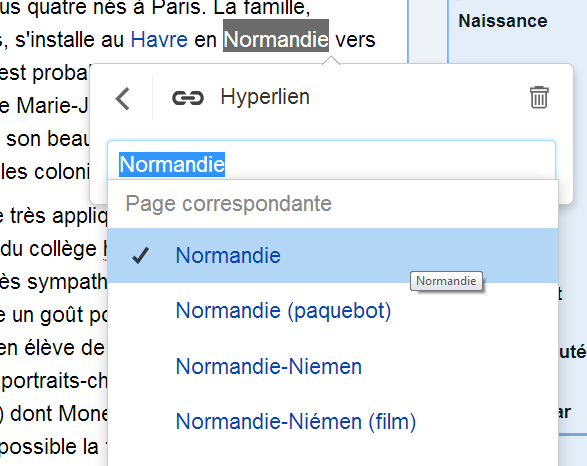Select the Normandie page suggestion
Image resolution: width=587 pixels, height=466 pixels.
click(333, 255)
